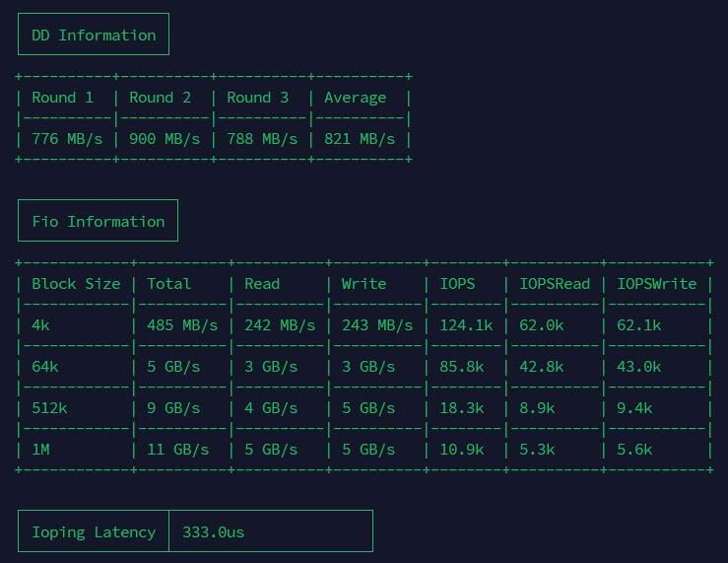728x563 pixels.
Task: Click the 124.1k IOPS value
Action: [466, 325]
